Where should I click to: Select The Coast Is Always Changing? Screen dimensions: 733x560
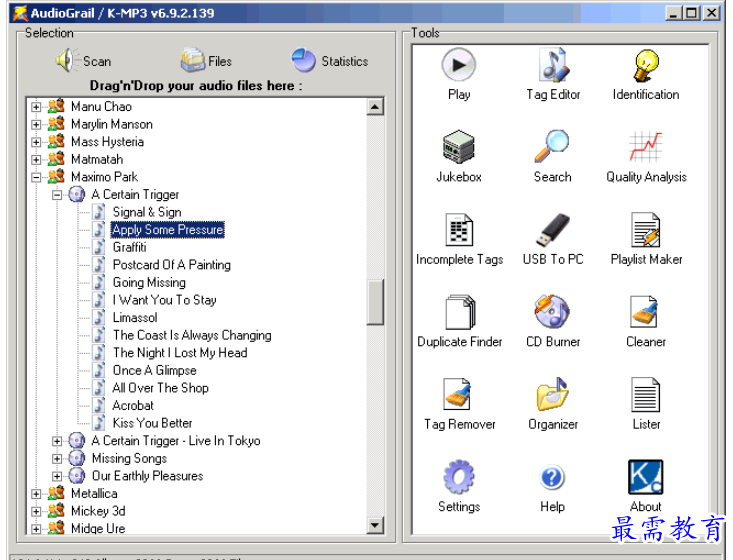[x=192, y=335]
